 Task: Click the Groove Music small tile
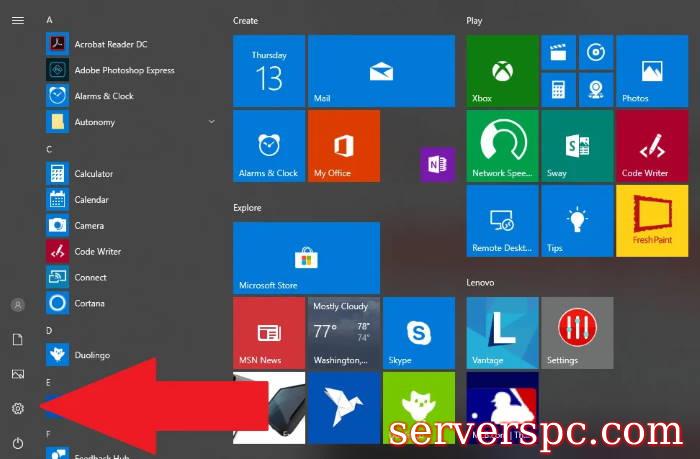pyautogui.click(x=596, y=52)
